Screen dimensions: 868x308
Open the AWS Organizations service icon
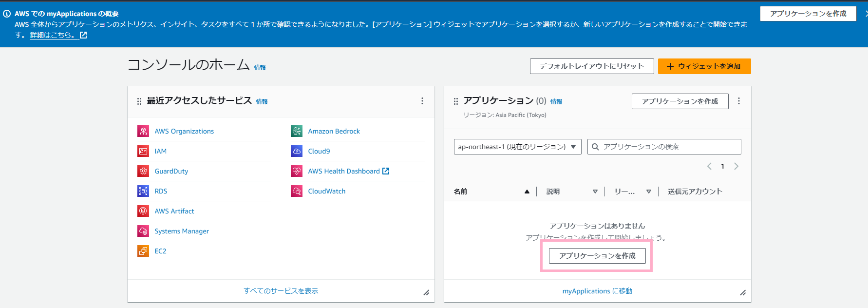click(x=143, y=131)
